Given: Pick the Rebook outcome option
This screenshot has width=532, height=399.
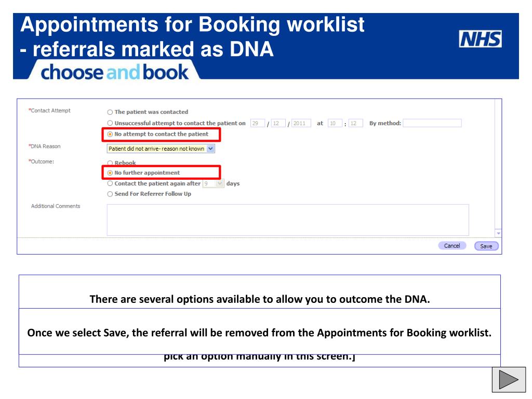Looking at the screenshot, I should (x=110, y=163).
